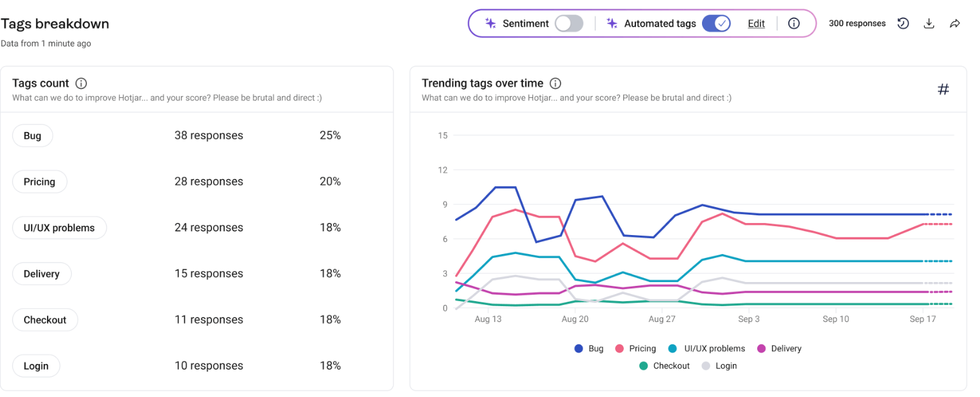This screenshot has height=397, width=980.
Task: Click the info icon next to Automated tags
Action: tap(793, 23)
